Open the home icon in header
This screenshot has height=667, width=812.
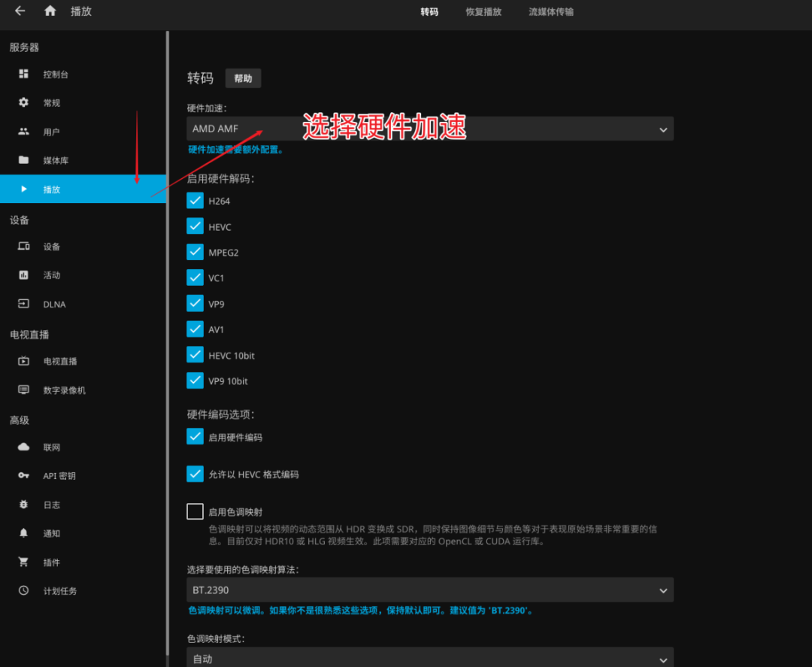click(x=50, y=11)
